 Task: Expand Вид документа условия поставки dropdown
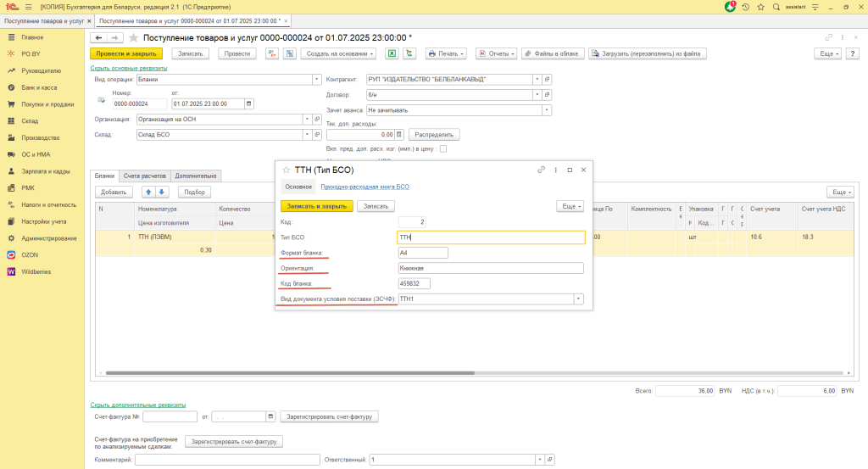pos(578,299)
